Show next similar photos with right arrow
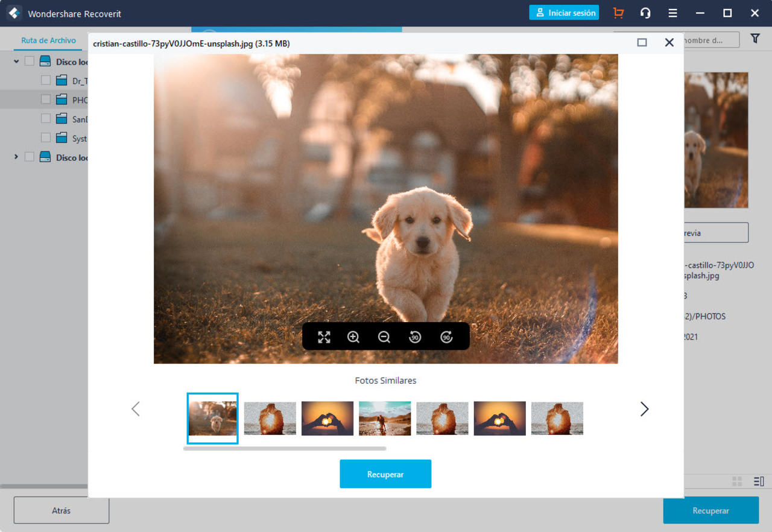 [x=644, y=409]
